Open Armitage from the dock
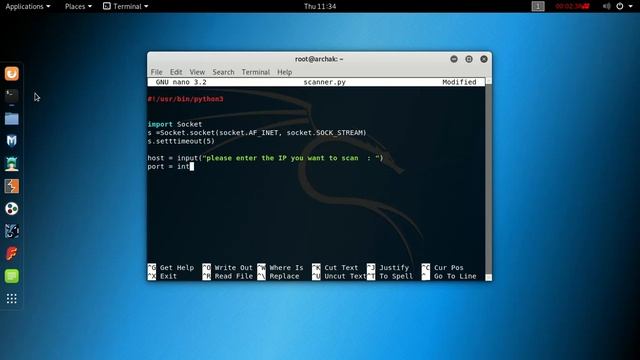The height and width of the screenshot is (360, 640). coord(11,164)
